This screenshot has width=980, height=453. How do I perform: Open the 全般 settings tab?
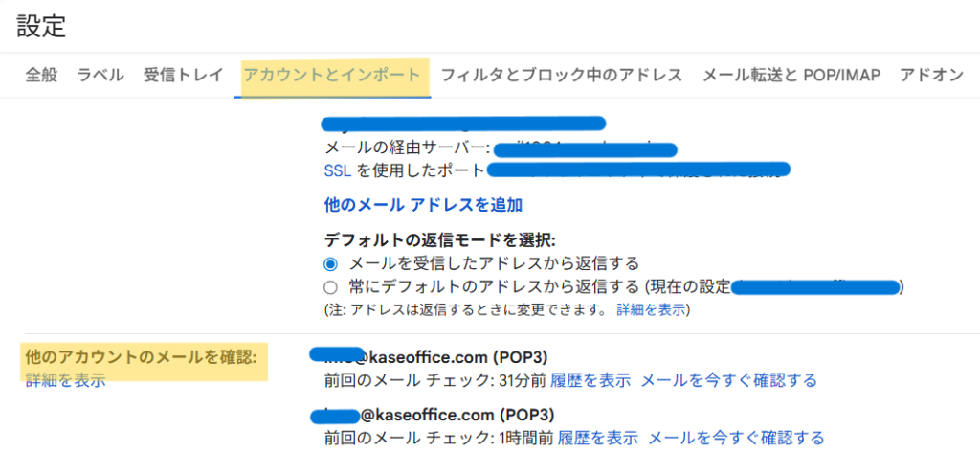42,75
